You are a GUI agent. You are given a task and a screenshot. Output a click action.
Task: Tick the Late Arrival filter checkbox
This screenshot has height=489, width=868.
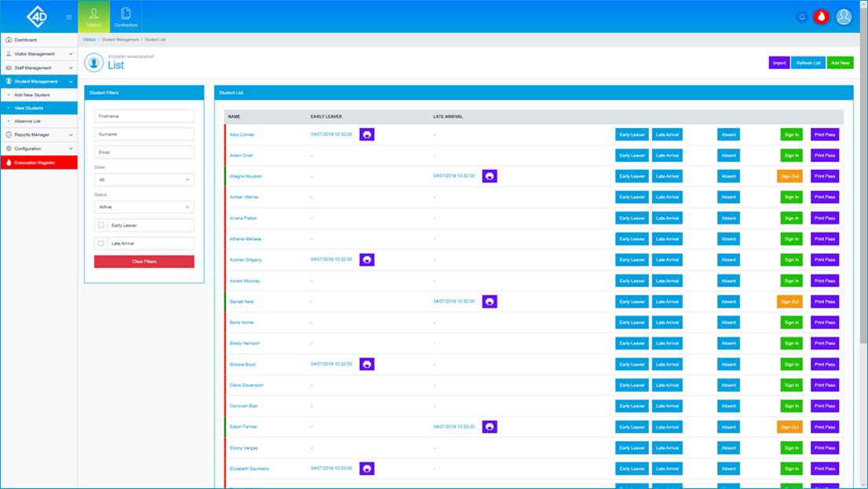click(101, 243)
